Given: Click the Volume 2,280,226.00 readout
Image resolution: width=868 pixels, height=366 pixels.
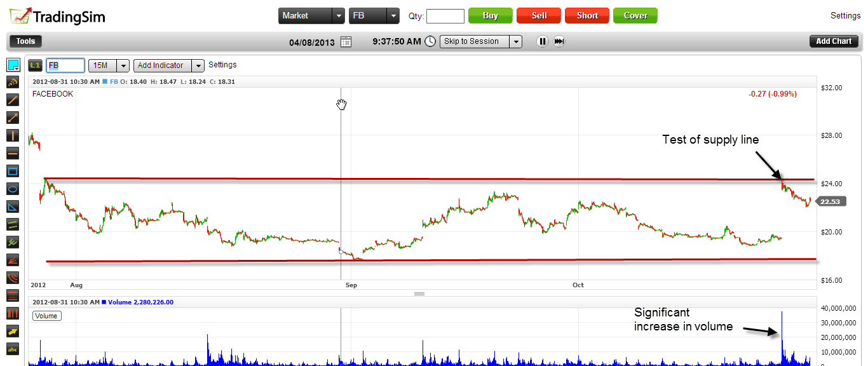Looking at the screenshot, I should pos(140,302).
